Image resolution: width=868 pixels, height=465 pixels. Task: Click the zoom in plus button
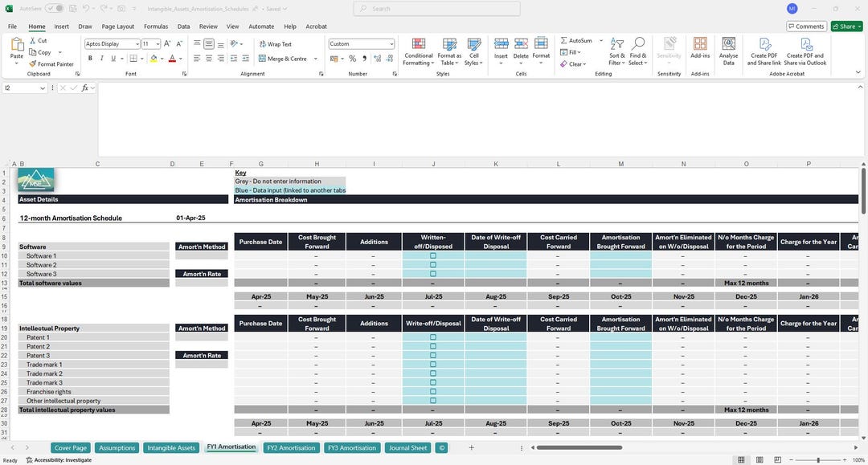[844, 460]
